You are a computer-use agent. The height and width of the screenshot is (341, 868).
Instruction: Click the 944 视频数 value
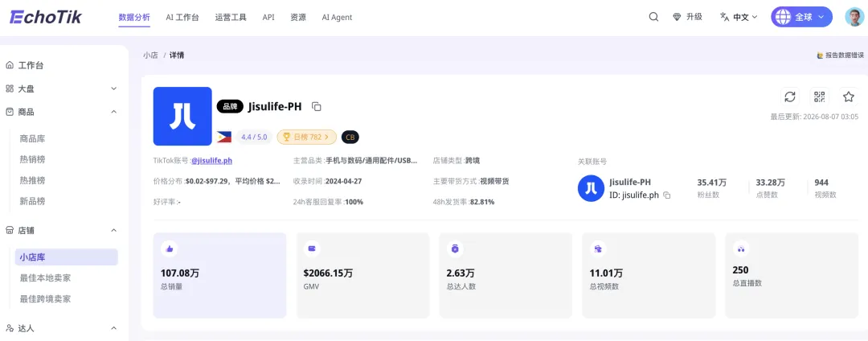821,183
